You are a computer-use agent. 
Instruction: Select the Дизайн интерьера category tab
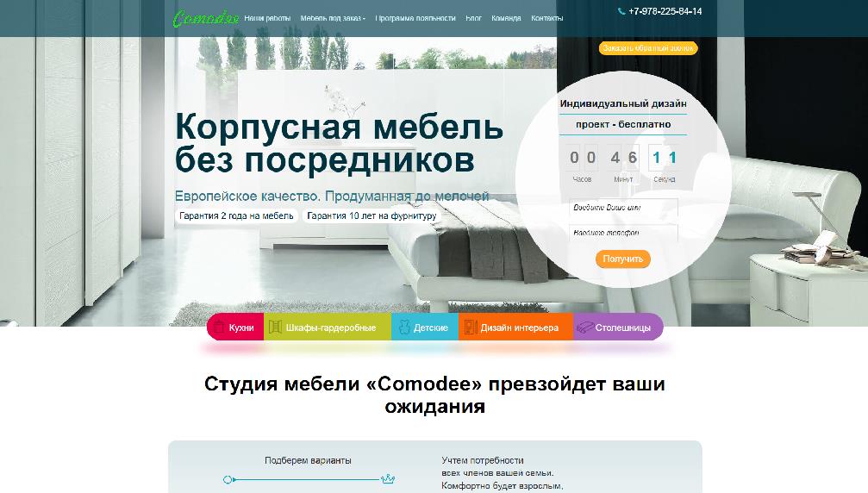click(515, 327)
